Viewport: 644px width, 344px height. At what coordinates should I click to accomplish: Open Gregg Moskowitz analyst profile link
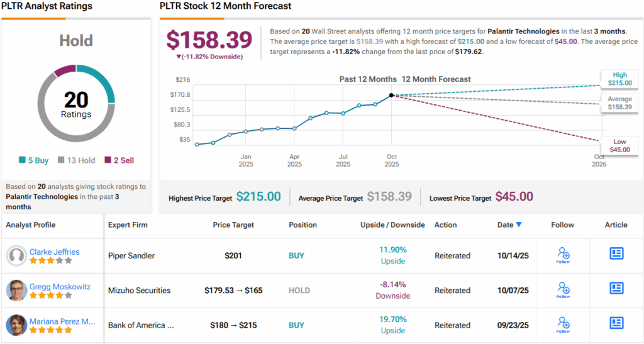coord(58,286)
